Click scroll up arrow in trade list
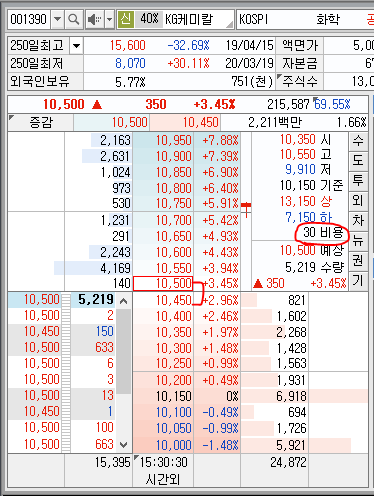374x496 pixels. coord(123,301)
